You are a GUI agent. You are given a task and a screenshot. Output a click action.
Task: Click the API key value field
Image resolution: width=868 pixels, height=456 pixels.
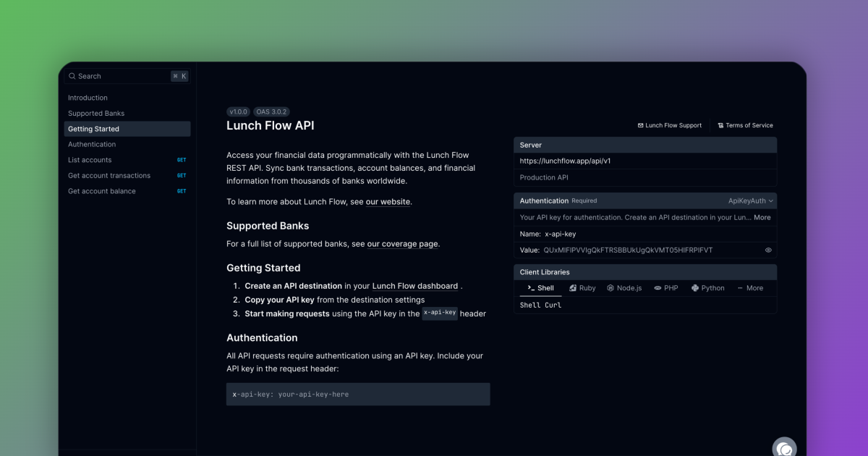click(x=628, y=250)
